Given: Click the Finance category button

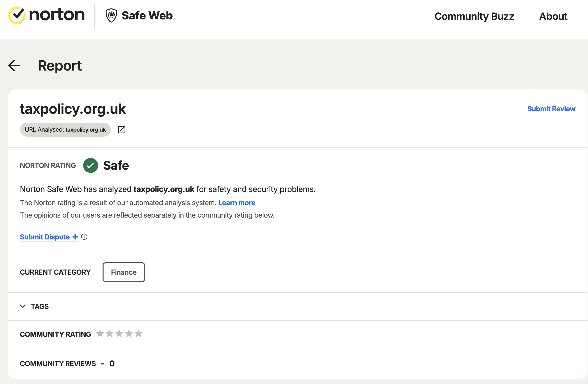Looking at the screenshot, I should [124, 272].
